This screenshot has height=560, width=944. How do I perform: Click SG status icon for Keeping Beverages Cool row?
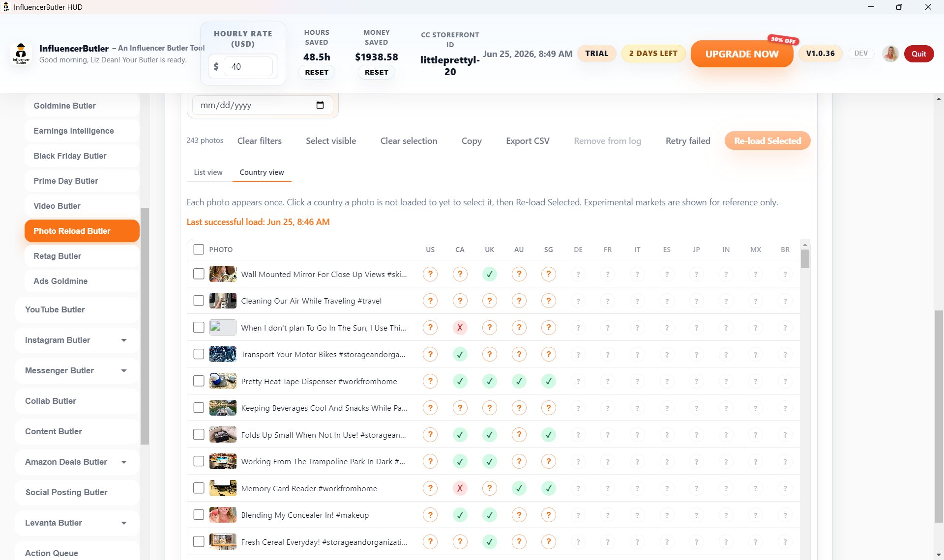click(x=548, y=408)
